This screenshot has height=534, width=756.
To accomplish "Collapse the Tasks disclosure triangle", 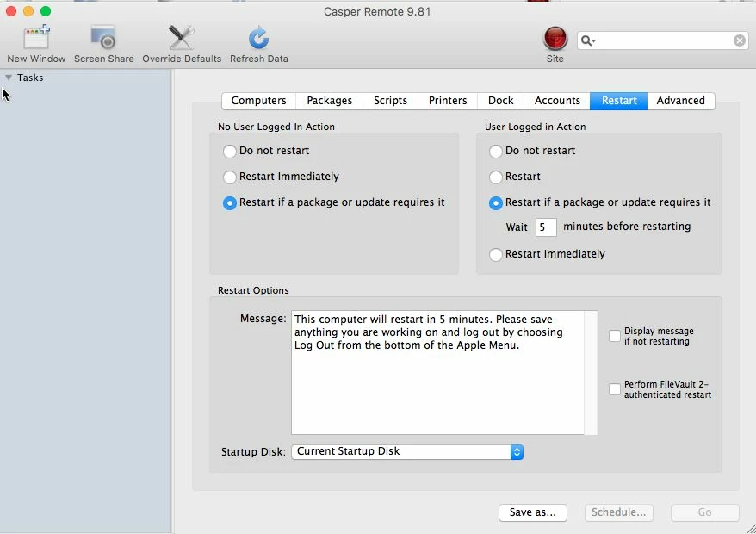I will coord(9,78).
